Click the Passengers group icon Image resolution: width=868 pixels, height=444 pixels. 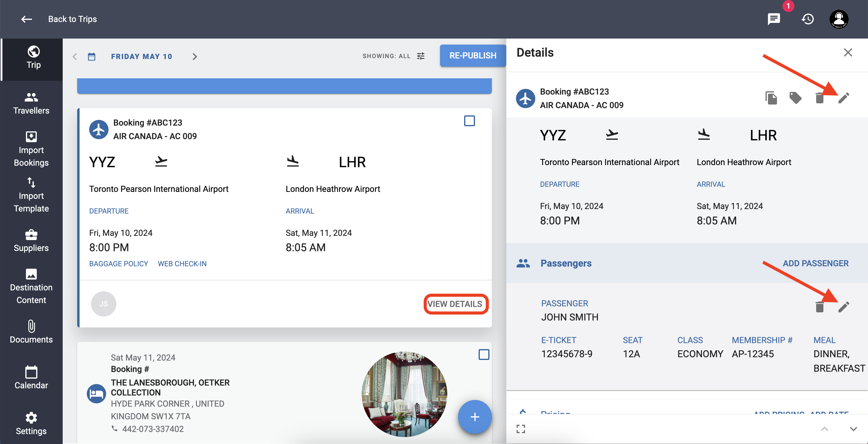pos(523,264)
